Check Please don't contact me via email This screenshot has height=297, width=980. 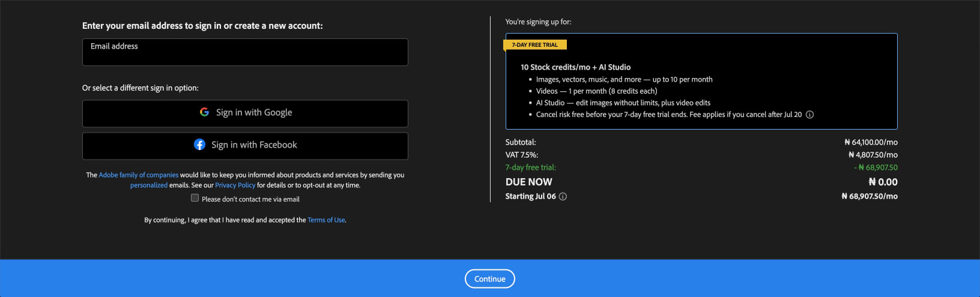pos(195,198)
